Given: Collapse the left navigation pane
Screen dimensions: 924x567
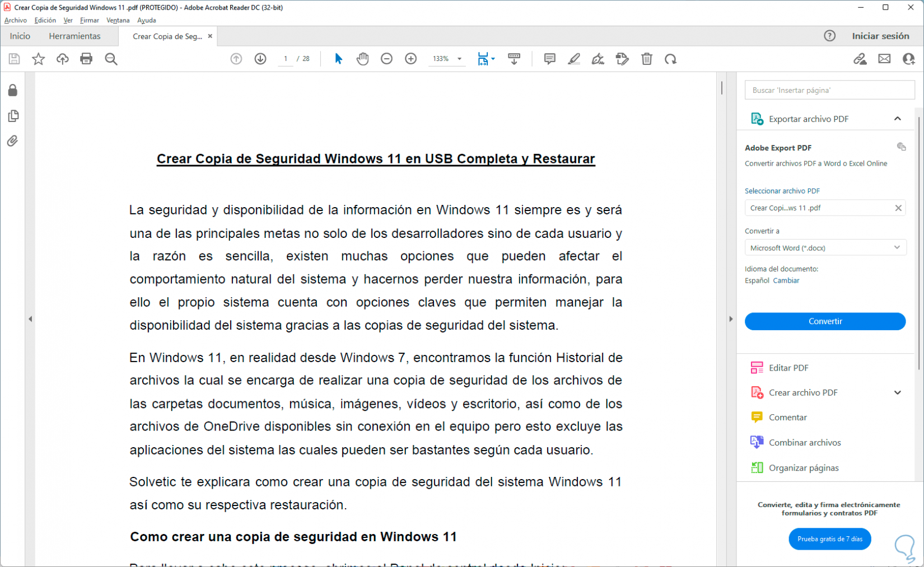Looking at the screenshot, I should [x=30, y=319].
